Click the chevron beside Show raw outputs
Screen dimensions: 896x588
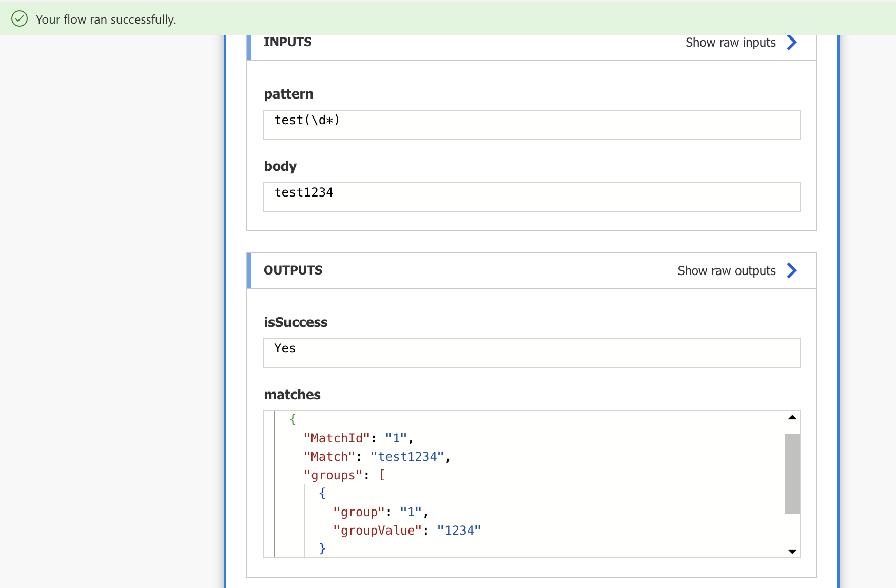click(x=792, y=270)
